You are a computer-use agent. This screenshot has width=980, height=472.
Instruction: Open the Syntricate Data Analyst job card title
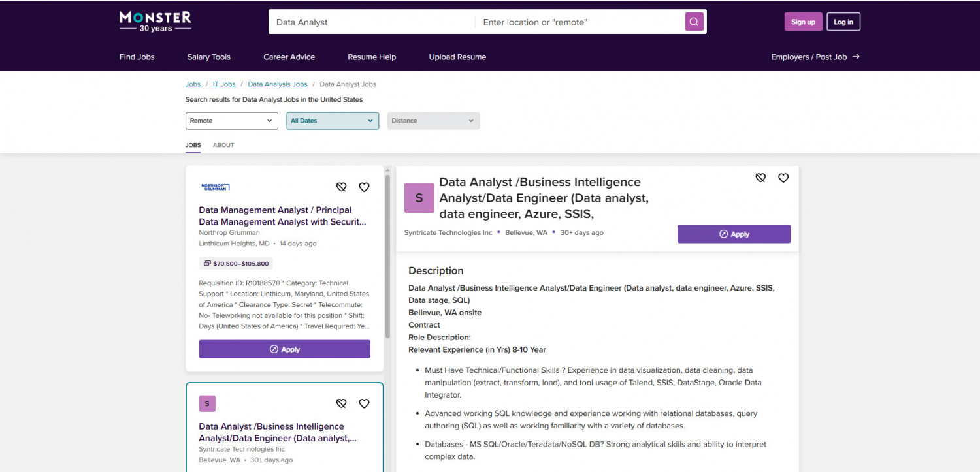278,432
